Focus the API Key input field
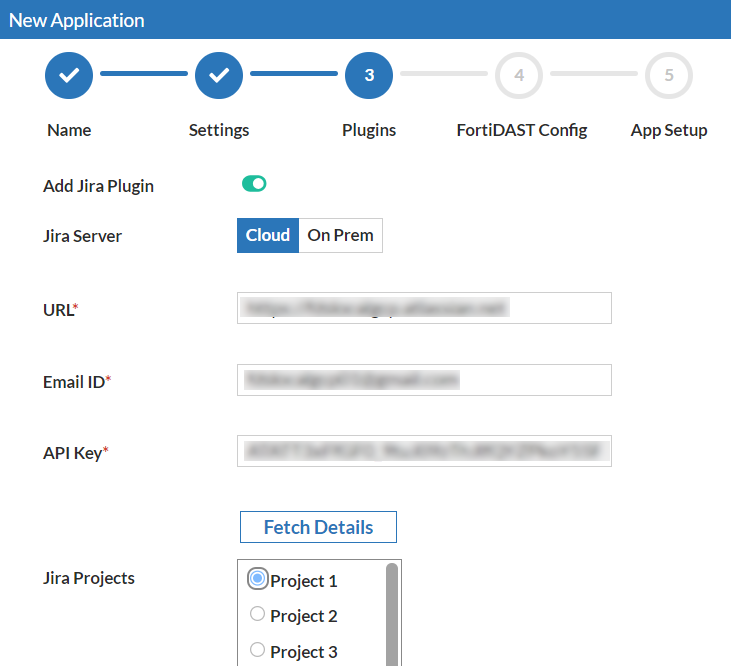Viewport: 731px width, 666px height. pyautogui.click(x=424, y=451)
